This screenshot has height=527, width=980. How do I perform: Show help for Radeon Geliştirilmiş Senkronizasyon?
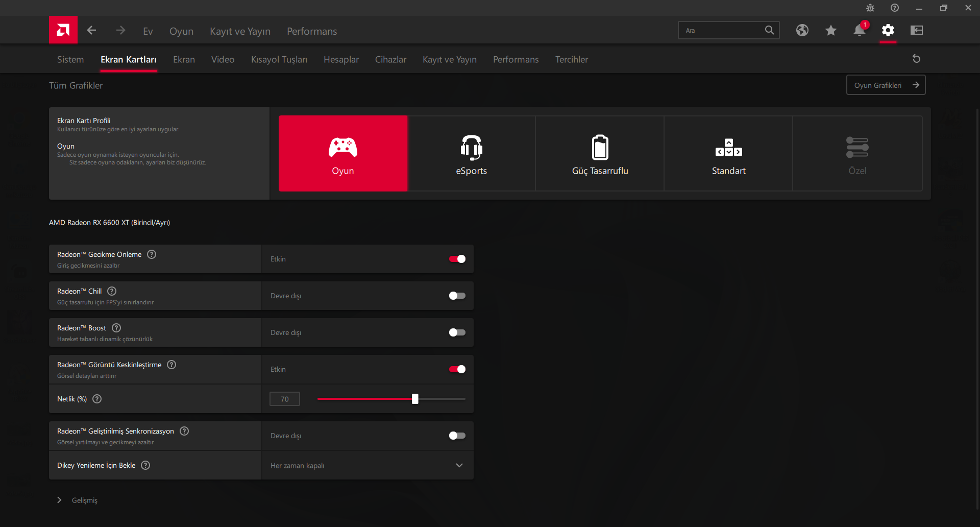(184, 431)
